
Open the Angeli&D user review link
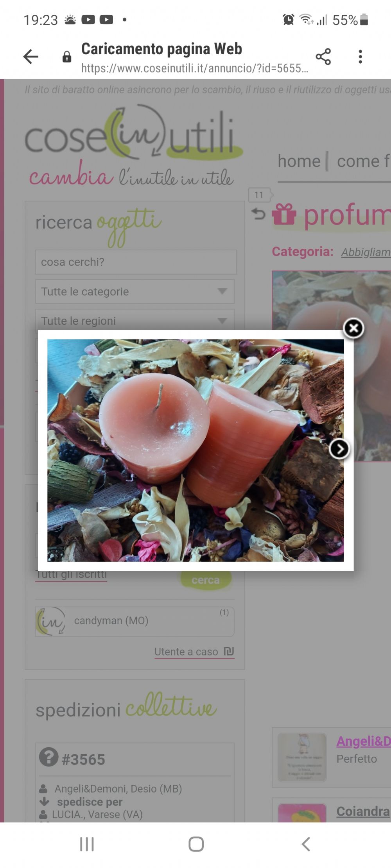click(x=364, y=741)
